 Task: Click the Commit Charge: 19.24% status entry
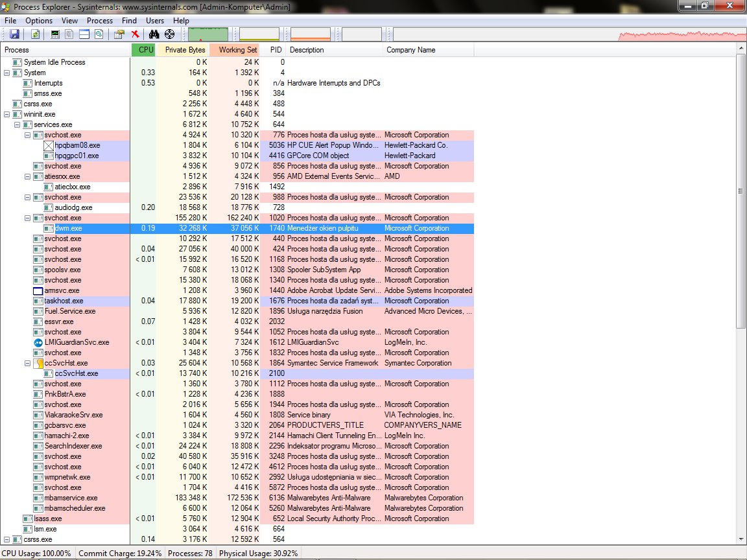click(120, 554)
